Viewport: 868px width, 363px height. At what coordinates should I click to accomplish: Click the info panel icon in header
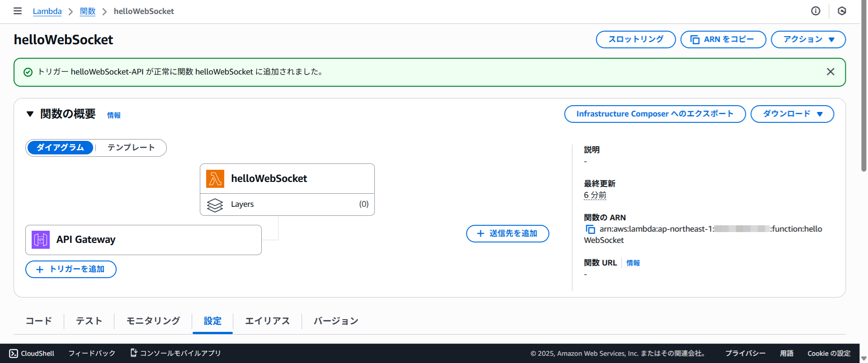pos(816,11)
